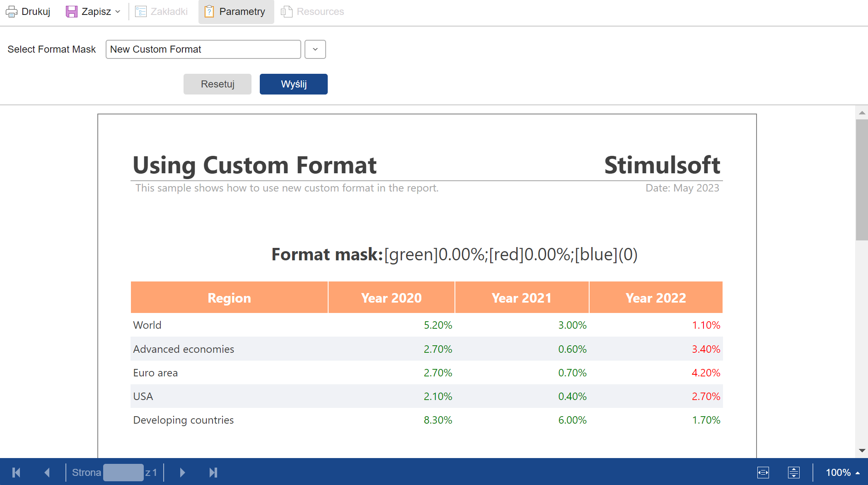Viewport: 868px width, 485px height.
Task: Switch to continuous page view mode
Action: 793,473
